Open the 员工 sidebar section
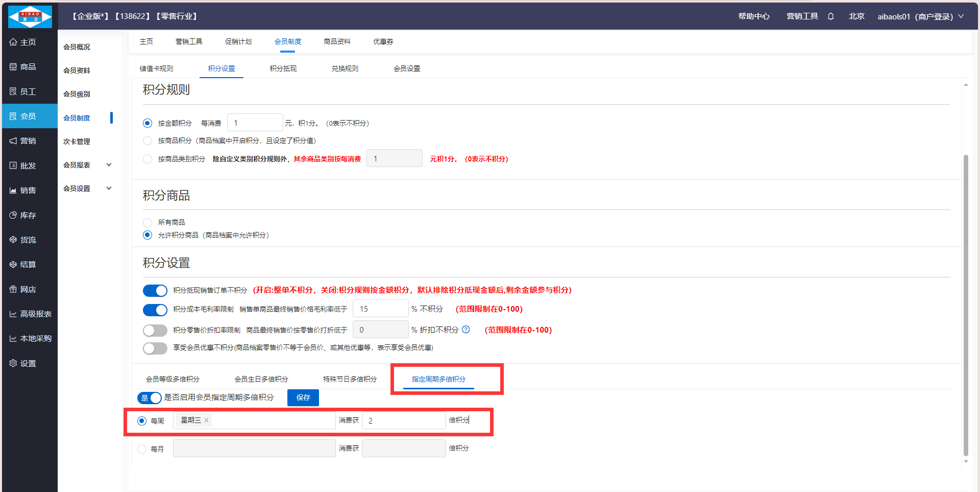The height and width of the screenshot is (492, 980). (x=22, y=91)
